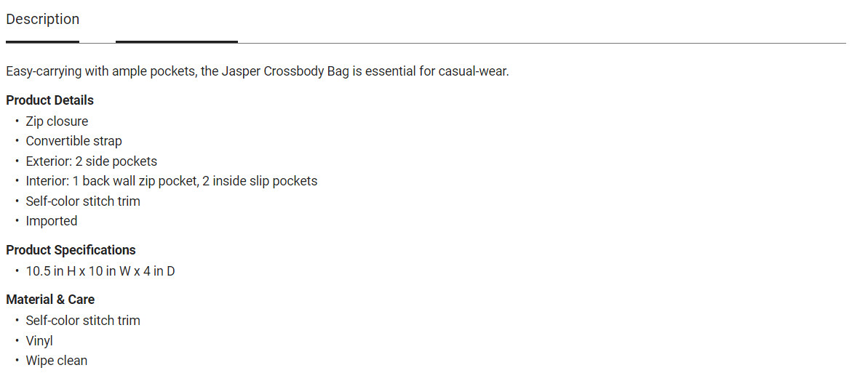868x381 pixels.
Task: Click the Product Specifications heading
Action: (x=71, y=250)
